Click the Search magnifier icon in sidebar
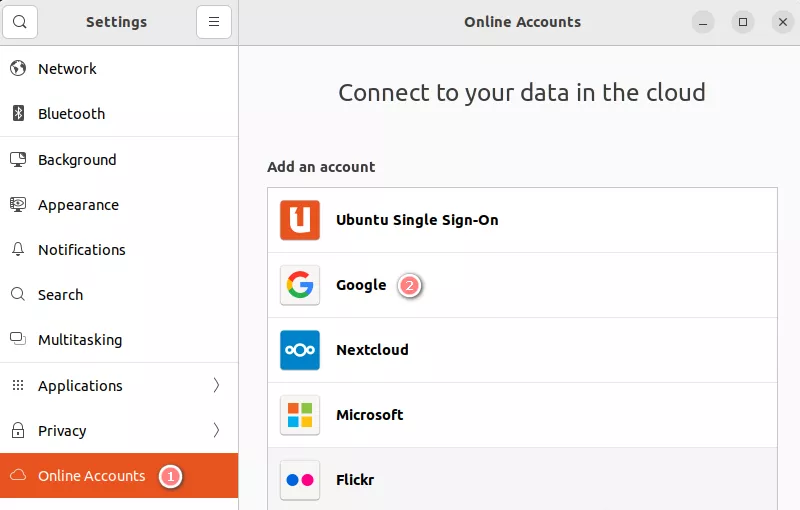The width and height of the screenshot is (800, 510). click(x=18, y=294)
